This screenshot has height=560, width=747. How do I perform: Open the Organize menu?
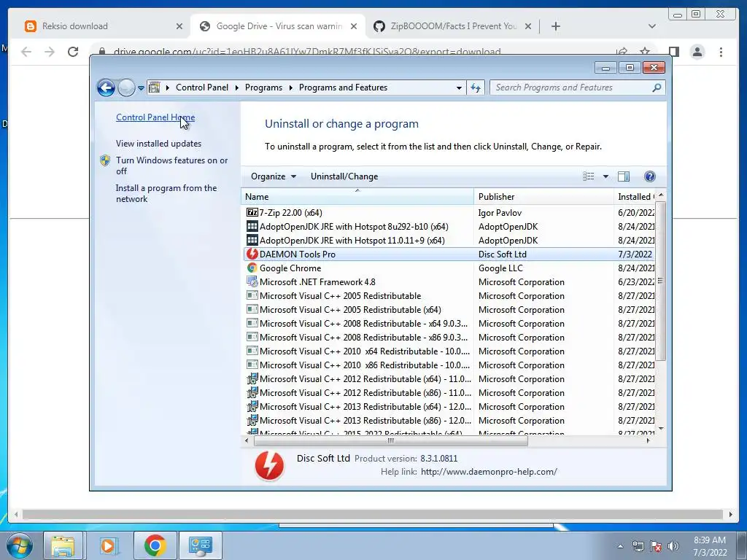click(x=274, y=176)
